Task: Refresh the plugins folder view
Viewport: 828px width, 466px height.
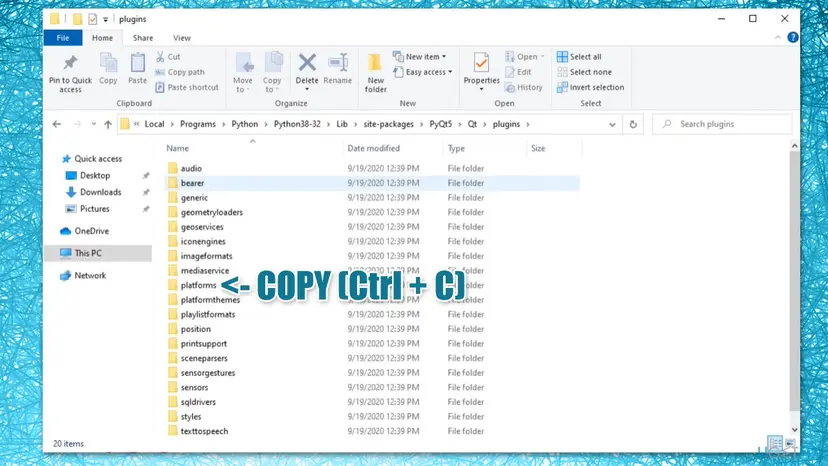Action: pyautogui.click(x=633, y=124)
